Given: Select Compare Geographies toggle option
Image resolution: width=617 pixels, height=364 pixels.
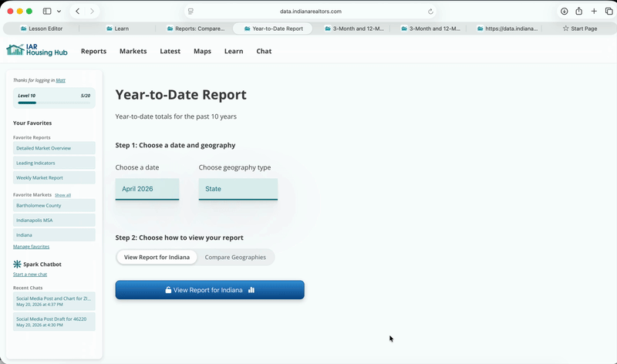Looking at the screenshot, I should (235, 257).
